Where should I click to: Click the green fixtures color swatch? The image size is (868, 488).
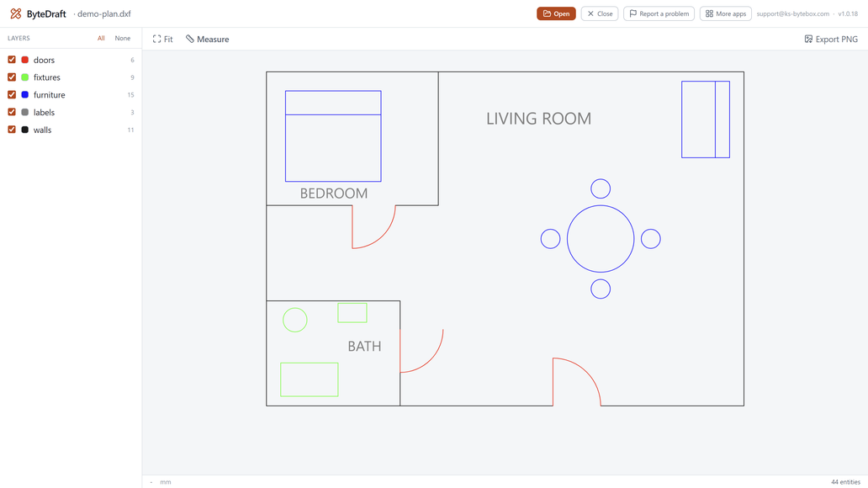tap(25, 77)
